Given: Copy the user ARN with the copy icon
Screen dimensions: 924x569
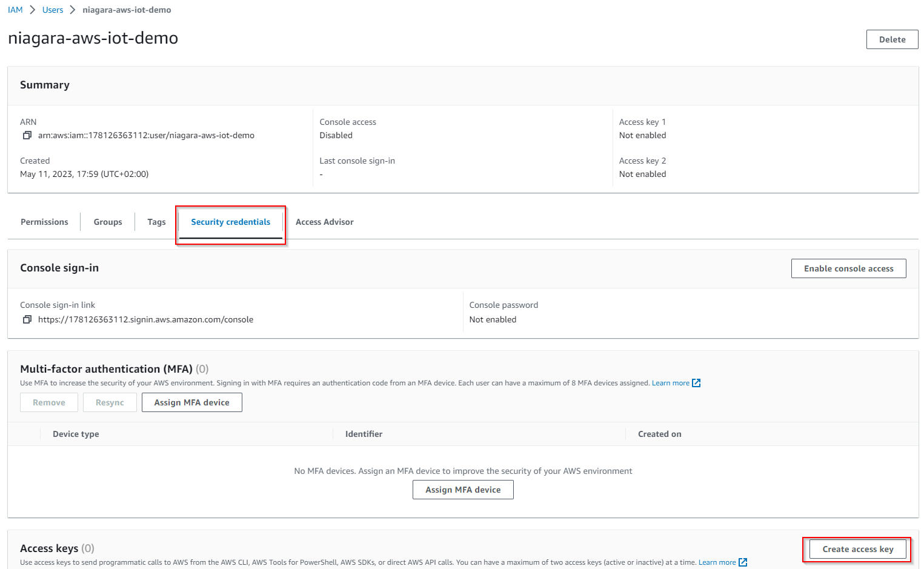Looking at the screenshot, I should (x=27, y=135).
